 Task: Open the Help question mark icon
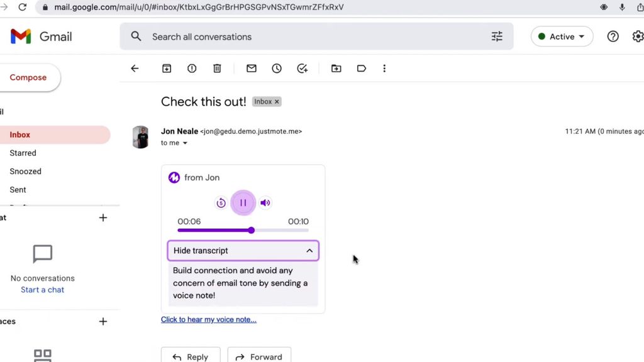click(x=613, y=36)
